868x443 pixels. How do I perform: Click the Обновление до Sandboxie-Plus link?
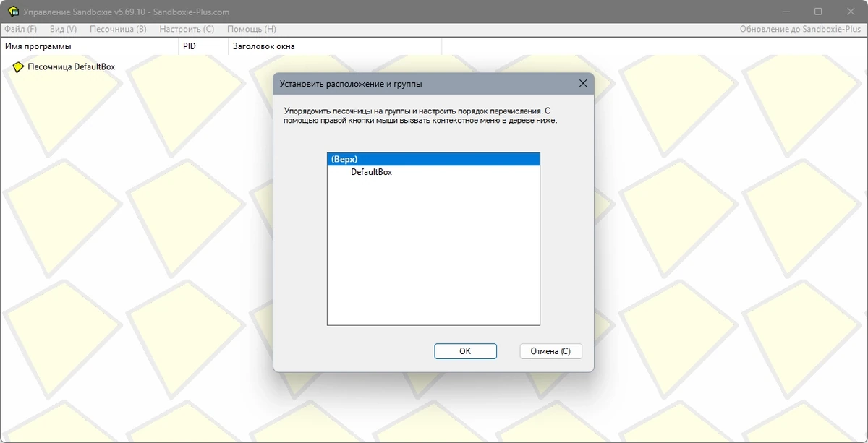[801, 30]
